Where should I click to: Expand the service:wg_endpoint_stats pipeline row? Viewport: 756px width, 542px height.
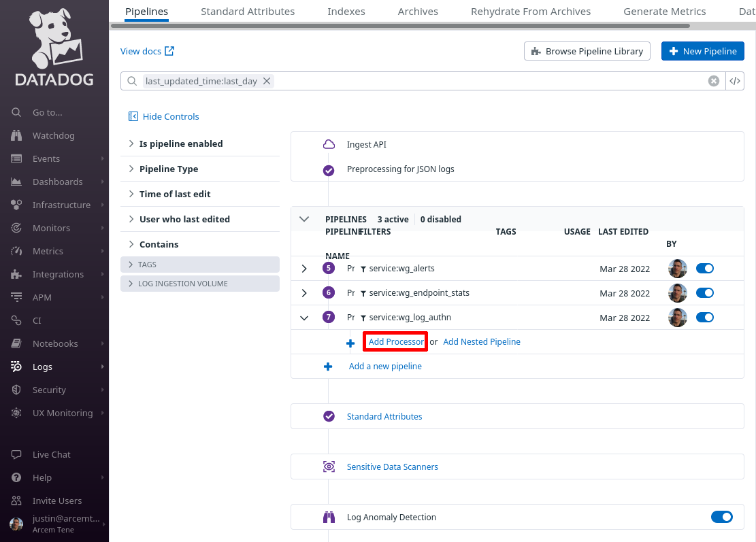point(304,293)
